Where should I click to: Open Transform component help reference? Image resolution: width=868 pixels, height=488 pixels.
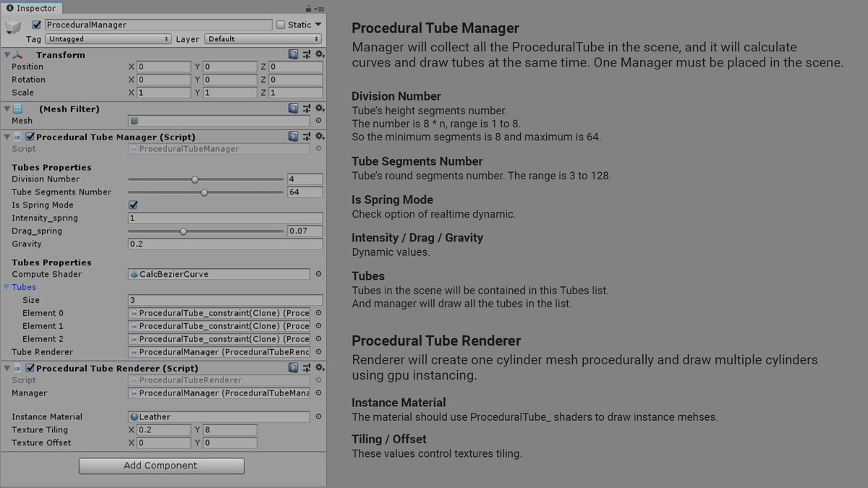click(x=293, y=54)
